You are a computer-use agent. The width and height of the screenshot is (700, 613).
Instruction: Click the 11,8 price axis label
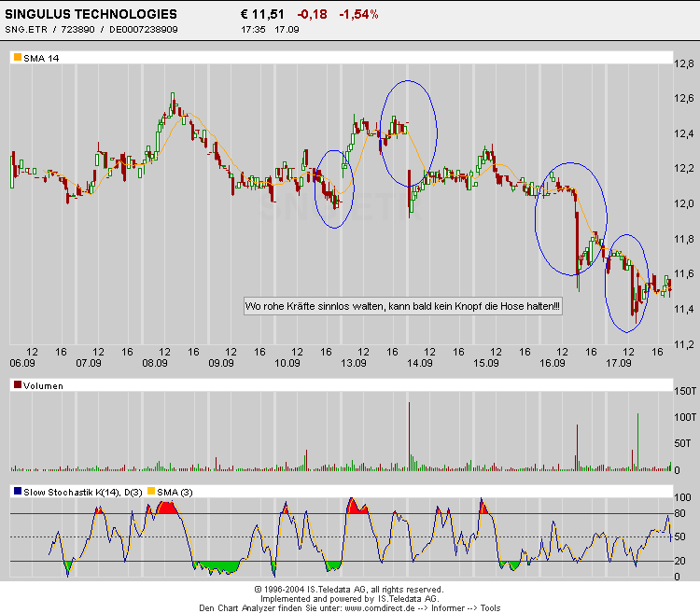pyautogui.click(x=684, y=239)
